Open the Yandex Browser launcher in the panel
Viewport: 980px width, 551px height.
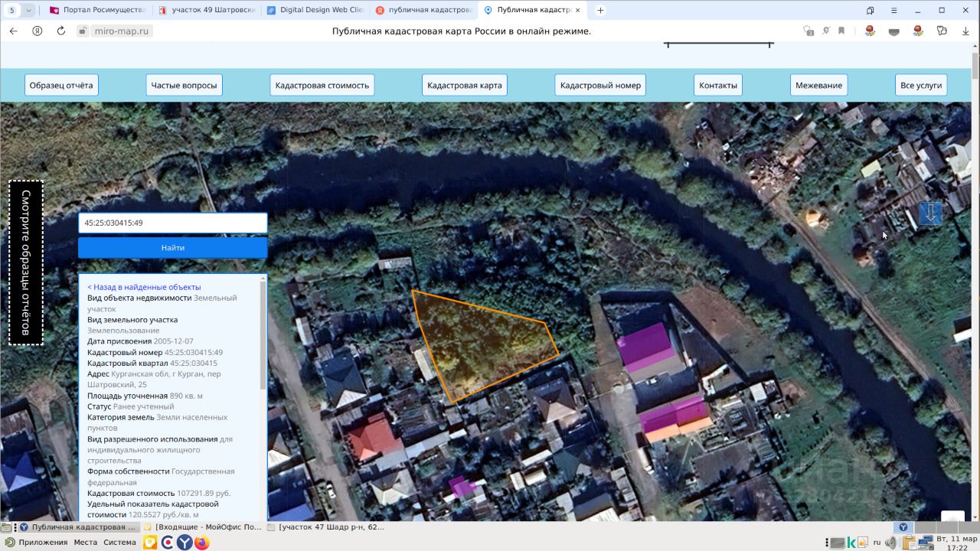[x=185, y=543]
